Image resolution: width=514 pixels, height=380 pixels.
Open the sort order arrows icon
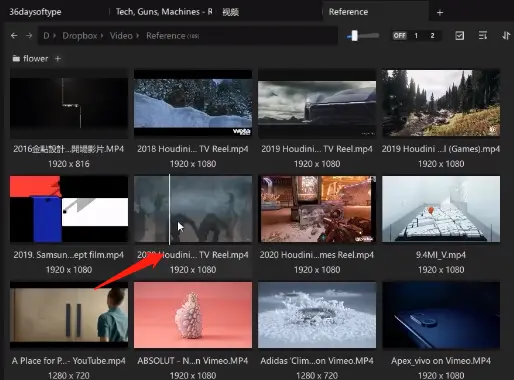[x=506, y=35]
